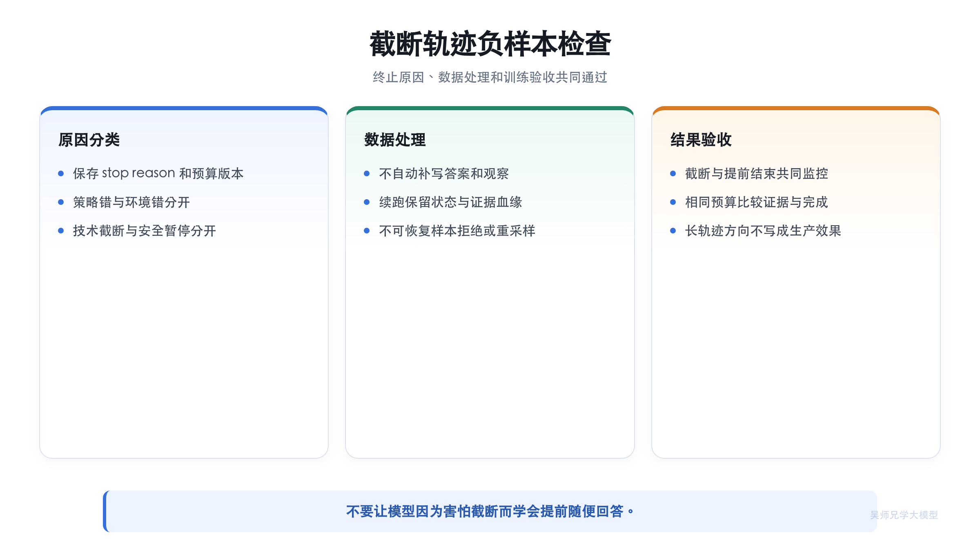Screen dimensions: 980x551
Task: Click the bottom note 不要让模型因为害怕截断而学会提前随便回答
Action: click(490, 511)
